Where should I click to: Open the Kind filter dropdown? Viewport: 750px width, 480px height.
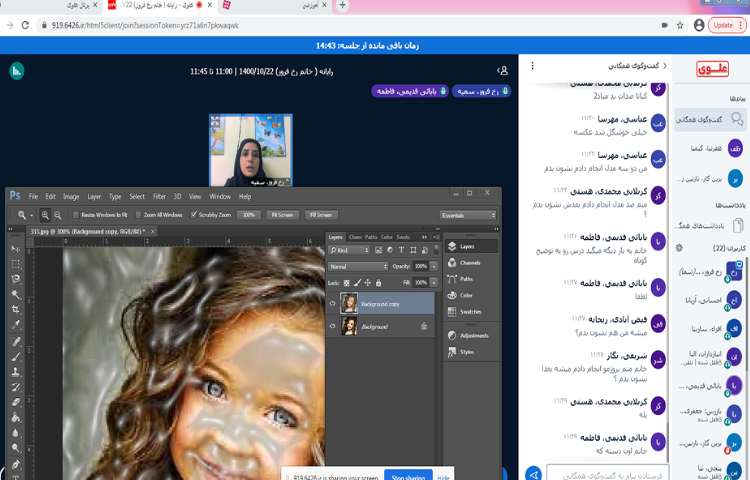[x=349, y=250]
